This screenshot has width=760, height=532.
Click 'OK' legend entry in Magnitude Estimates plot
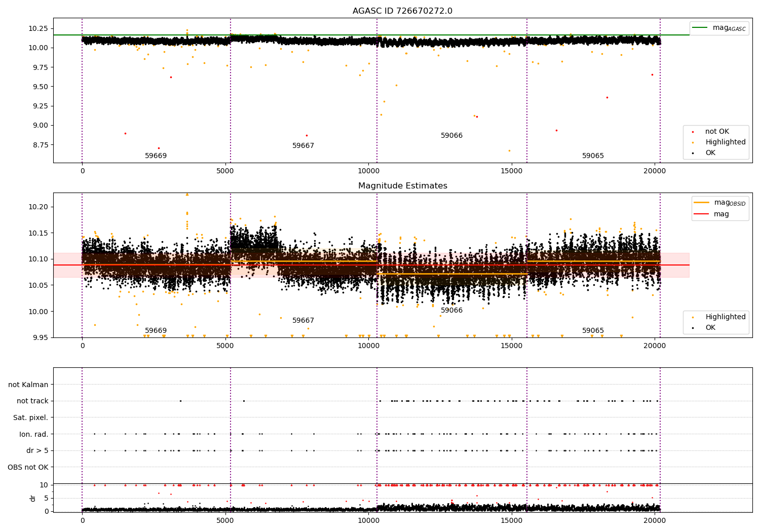coord(710,328)
